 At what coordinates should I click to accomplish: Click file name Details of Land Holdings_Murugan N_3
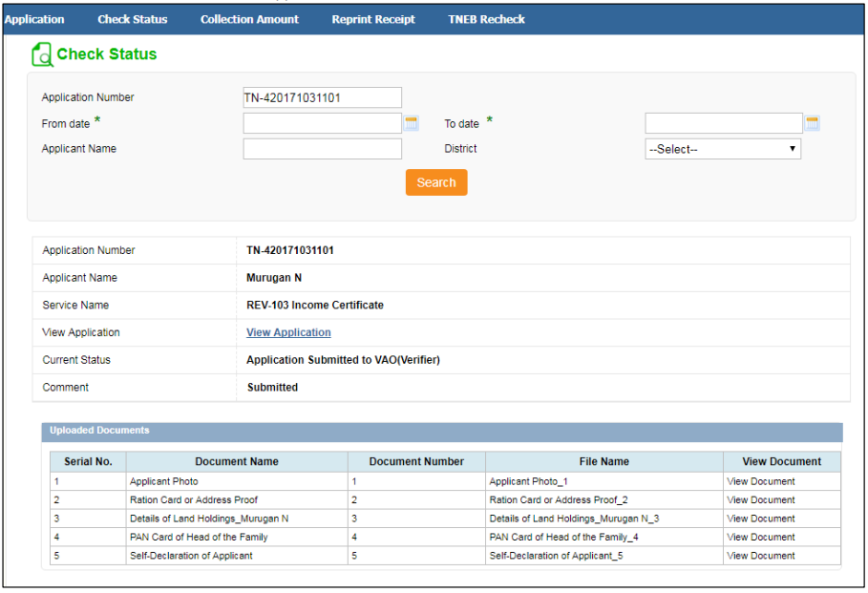click(574, 519)
